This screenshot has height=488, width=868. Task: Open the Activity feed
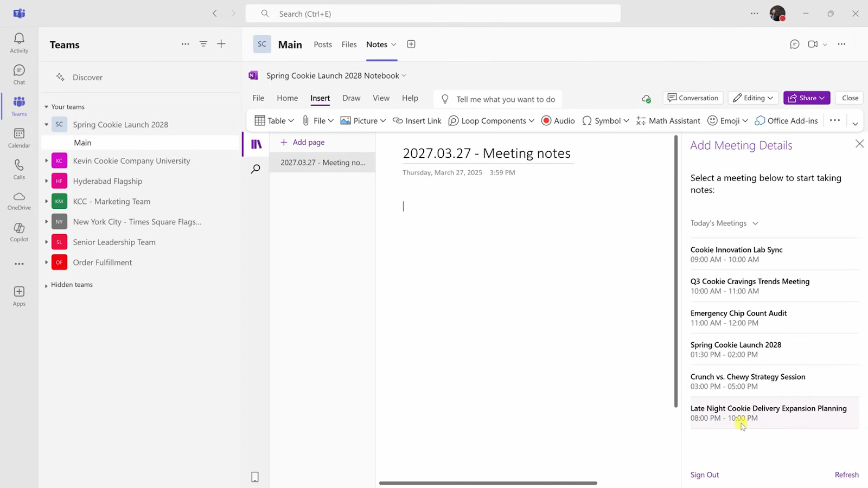click(19, 43)
